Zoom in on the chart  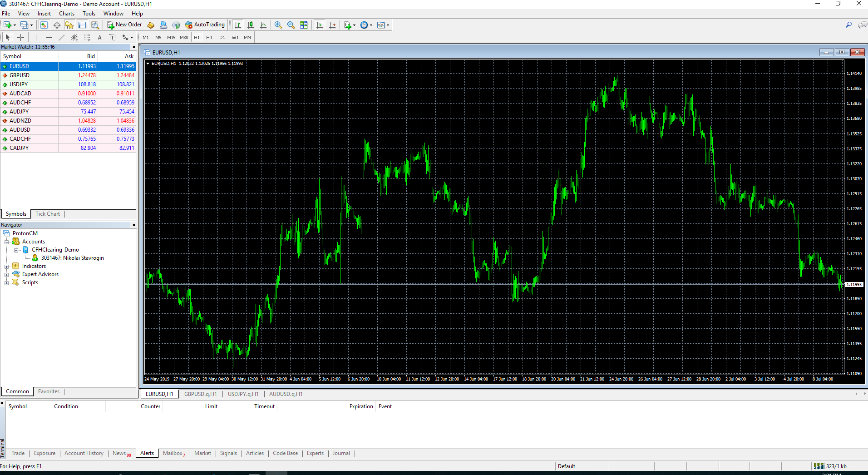point(278,25)
